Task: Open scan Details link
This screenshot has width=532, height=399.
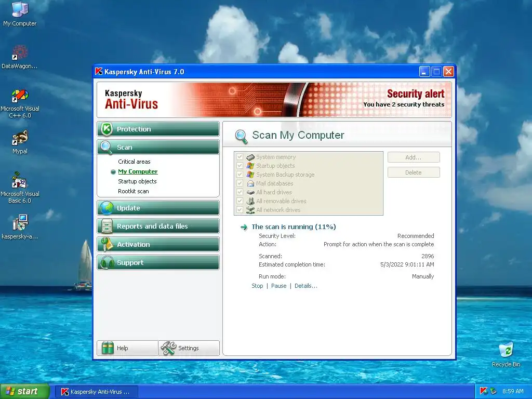Action: point(305,286)
